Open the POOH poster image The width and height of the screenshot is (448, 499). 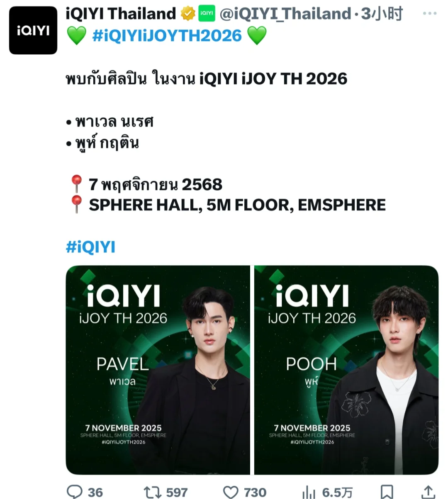click(346, 370)
